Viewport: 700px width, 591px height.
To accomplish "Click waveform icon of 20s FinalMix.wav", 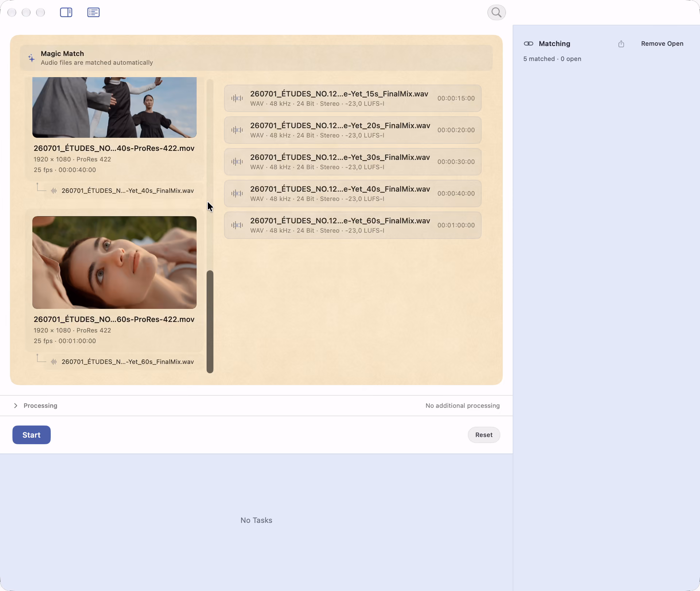I will [237, 130].
